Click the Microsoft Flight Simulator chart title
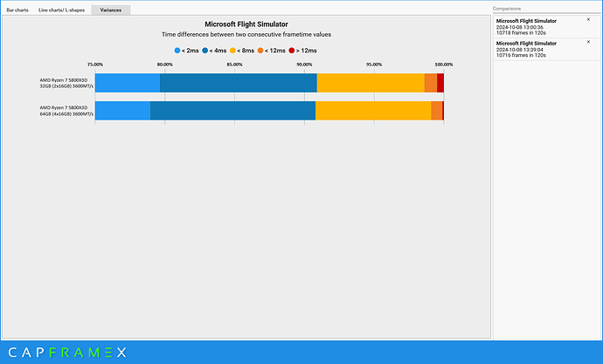Image resolution: width=603 pixels, height=364 pixels. tap(246, 24)
